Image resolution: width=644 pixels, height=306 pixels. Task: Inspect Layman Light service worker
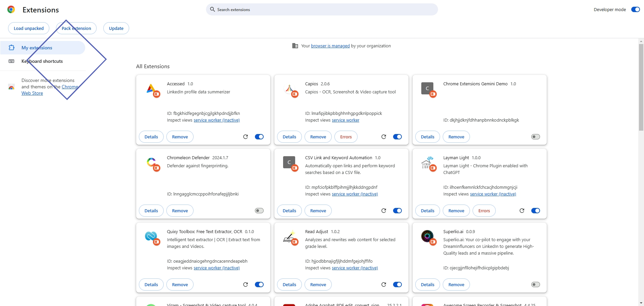click(x=493, y=194)
